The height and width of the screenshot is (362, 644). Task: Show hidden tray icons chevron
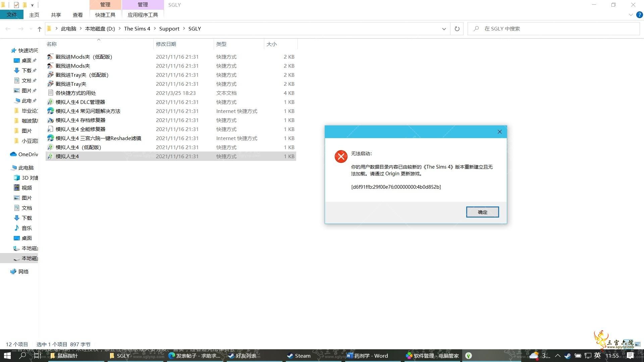[x=557, y=356]
